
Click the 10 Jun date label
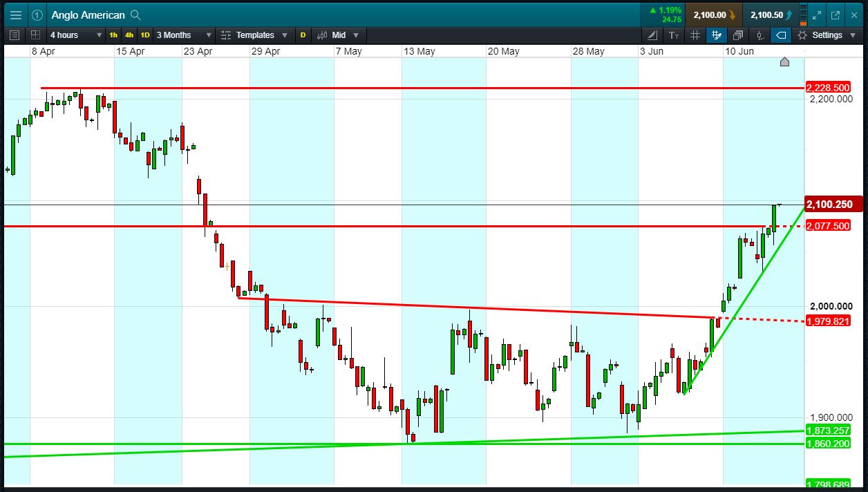[739, 52]
